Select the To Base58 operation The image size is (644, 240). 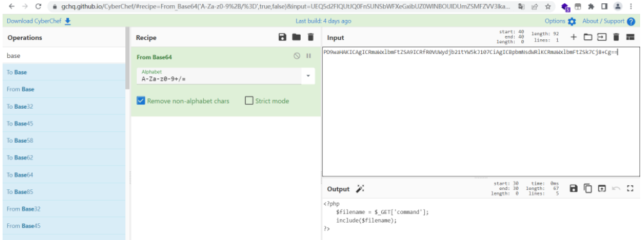pos(64,140)
